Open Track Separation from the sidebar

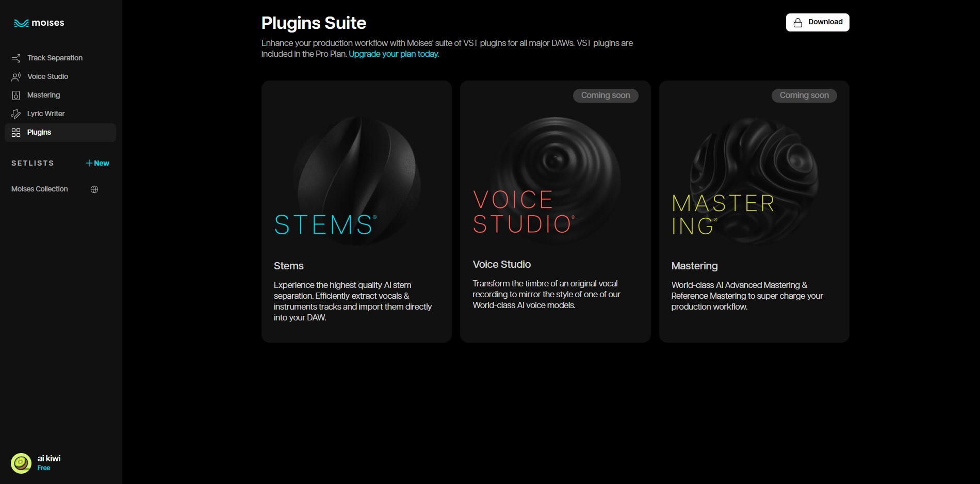[x=60, y=58]
